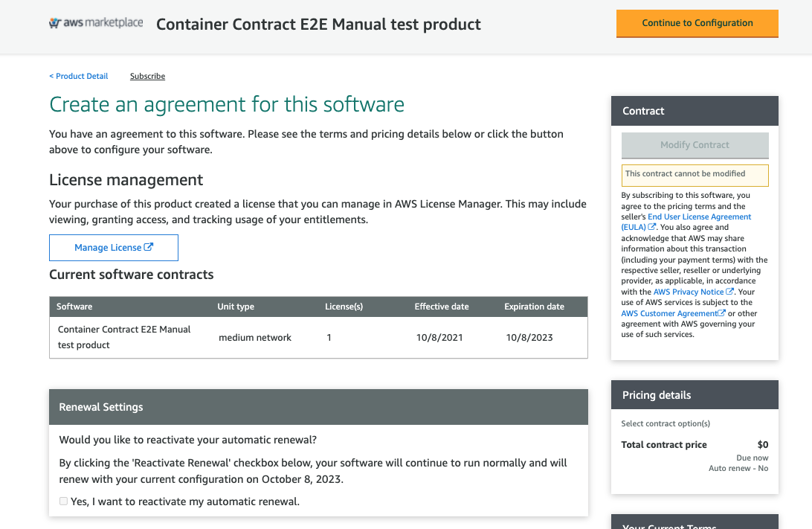
Task: Click the AWS Marketplace logo
Action: (x=96, y=23)
